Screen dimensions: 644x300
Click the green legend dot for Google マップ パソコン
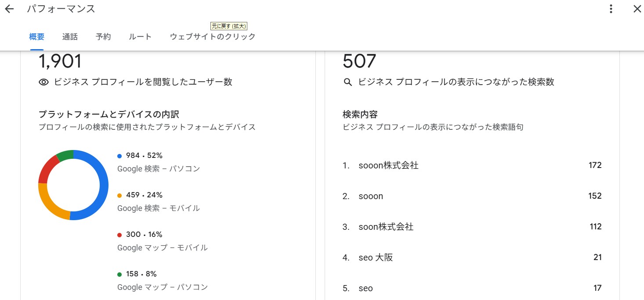pos(119,274)
